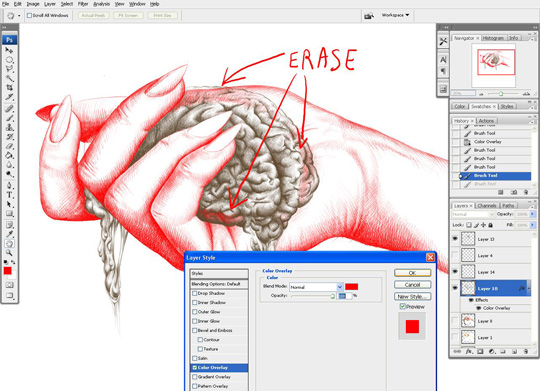This screenshot has width=540, height=391.
Task: Enable the Inner Shadow checkbox
Action: pos(195,302)
